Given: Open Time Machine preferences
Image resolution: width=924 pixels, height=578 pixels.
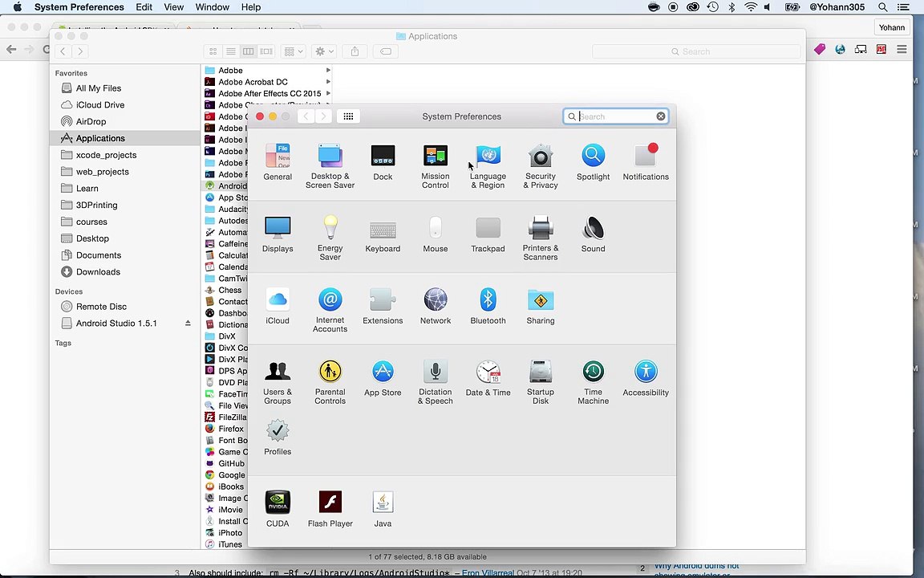Looking at the screenshot, I should pos(593,381).
